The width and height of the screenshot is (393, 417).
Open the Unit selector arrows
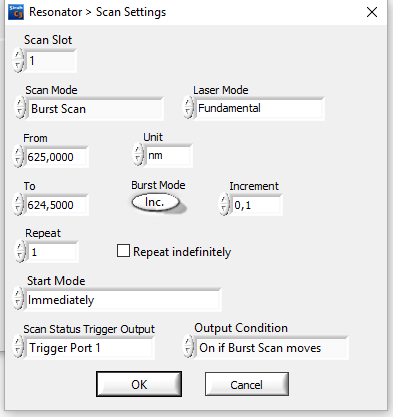pos(138,154)
